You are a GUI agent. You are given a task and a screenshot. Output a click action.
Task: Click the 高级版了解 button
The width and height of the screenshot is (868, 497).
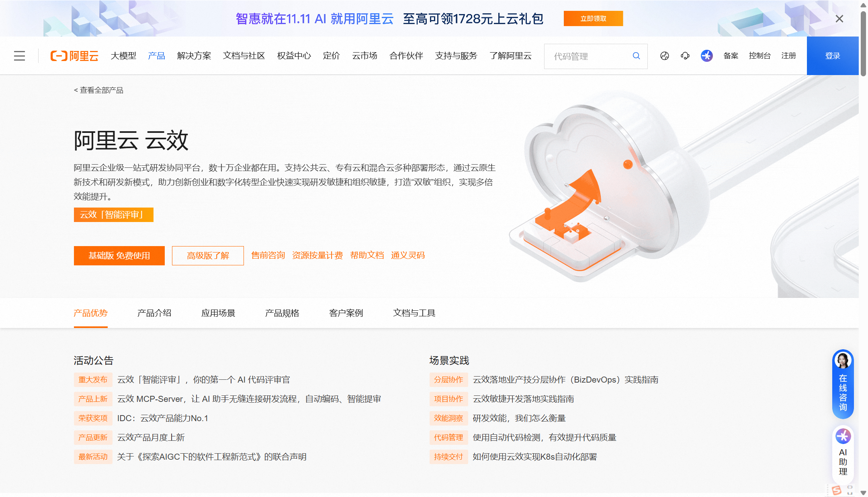tap(208, 256)
